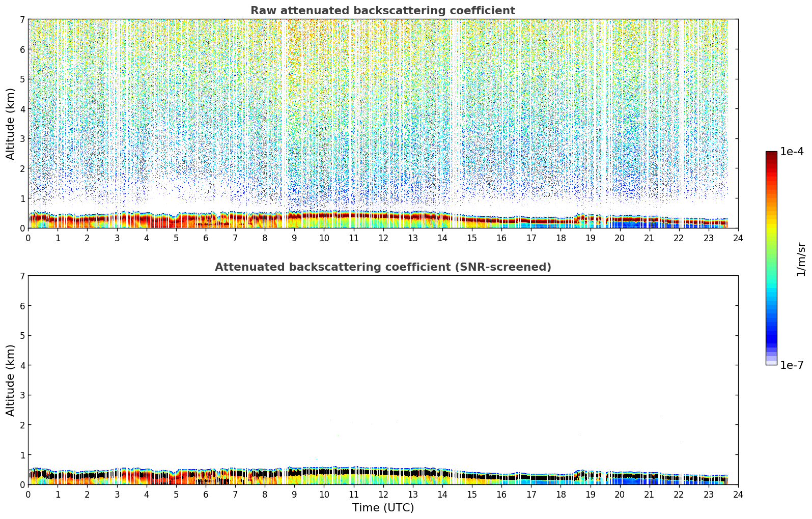The width and height of the screenshot is (812, 519).
Task: Click the 'Attenuated backscattering coefficient (SNR-screened)' title
Action: tap(383, 267)
